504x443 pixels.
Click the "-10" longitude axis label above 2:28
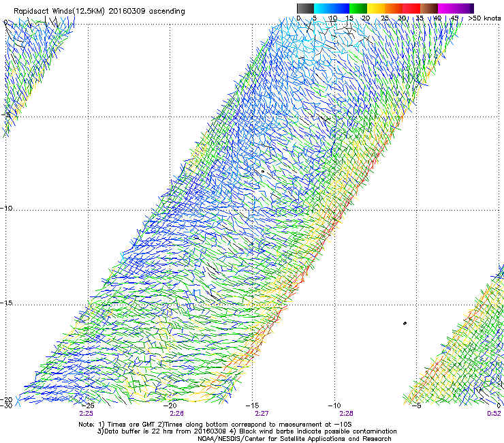coord(334,406)
